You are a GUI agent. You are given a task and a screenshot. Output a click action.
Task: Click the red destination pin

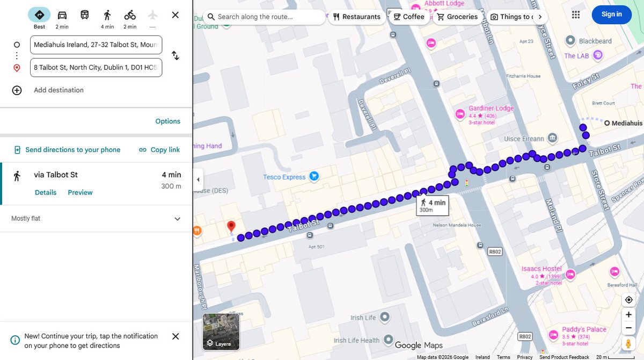(x=231, y=227)
